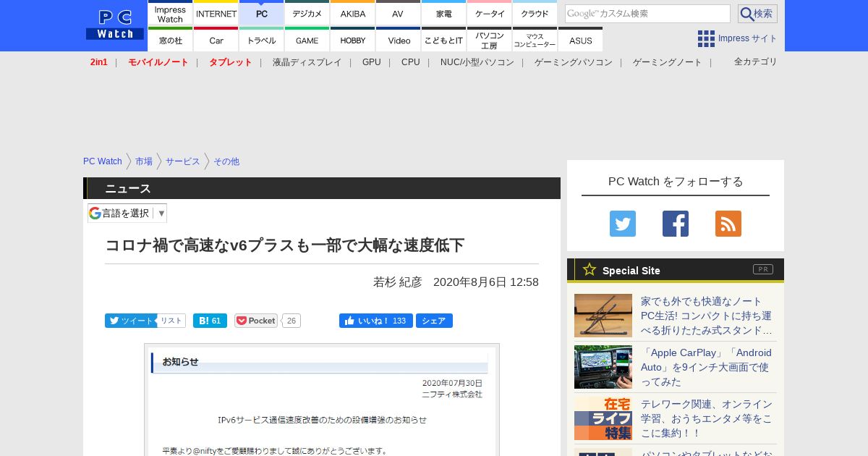Open the Video tab
The height and width of the screenshot is (456, 868).
click(x=399, y=40)
